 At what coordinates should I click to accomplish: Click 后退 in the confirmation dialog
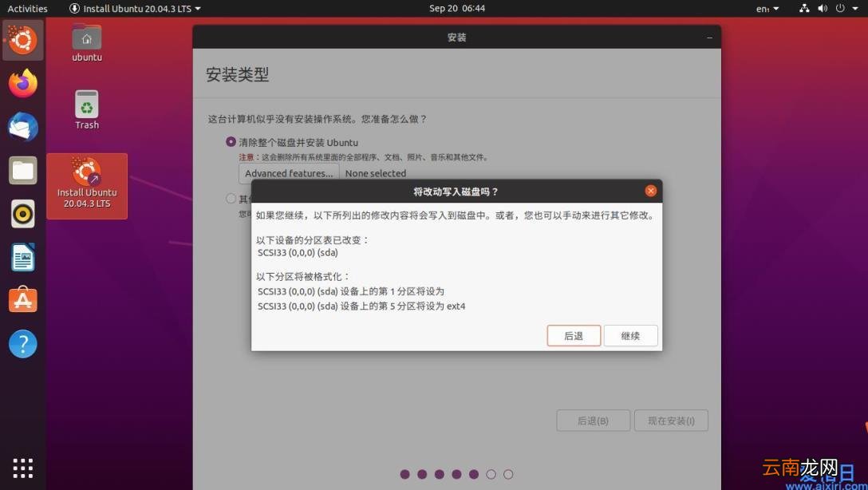[x=574, y=335]
